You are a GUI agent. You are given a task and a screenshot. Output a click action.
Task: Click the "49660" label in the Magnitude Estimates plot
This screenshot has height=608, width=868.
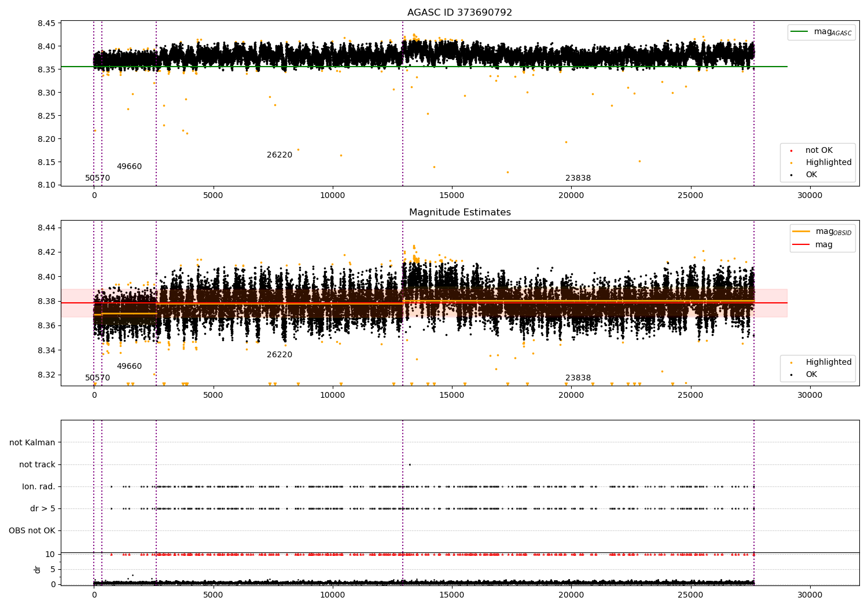(129, 367)
